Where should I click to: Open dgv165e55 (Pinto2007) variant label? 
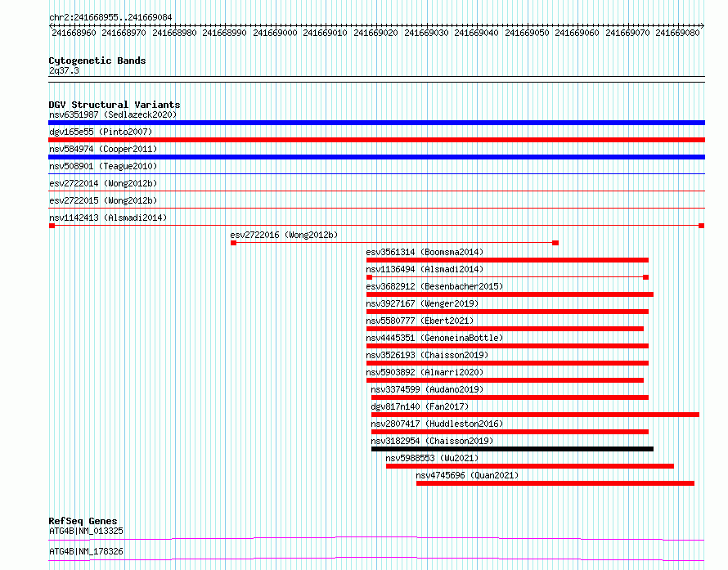[101, 132]
